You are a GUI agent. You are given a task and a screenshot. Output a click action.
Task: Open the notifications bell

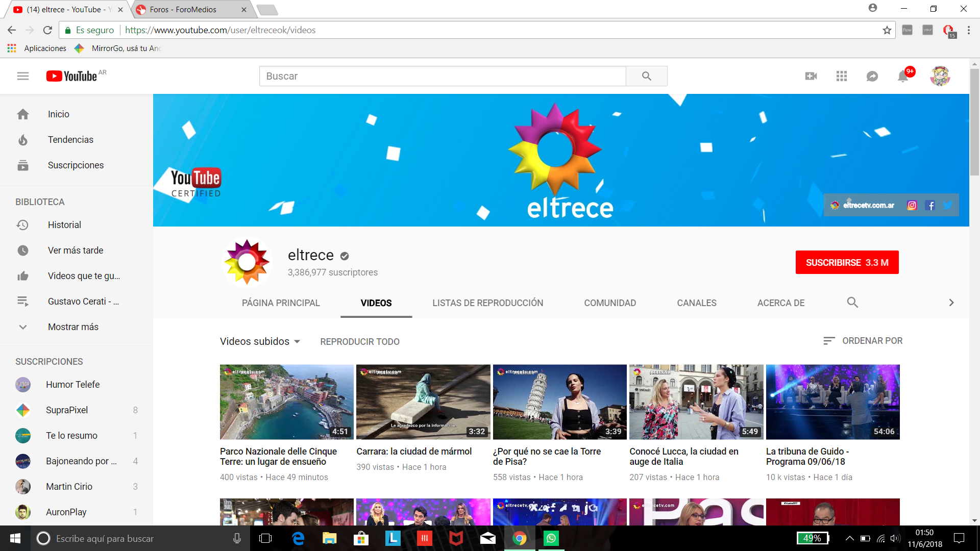coord(903,76)
